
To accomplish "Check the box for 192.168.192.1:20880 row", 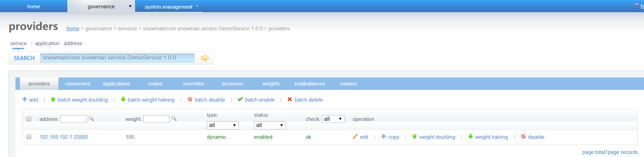I will point(29,137).
